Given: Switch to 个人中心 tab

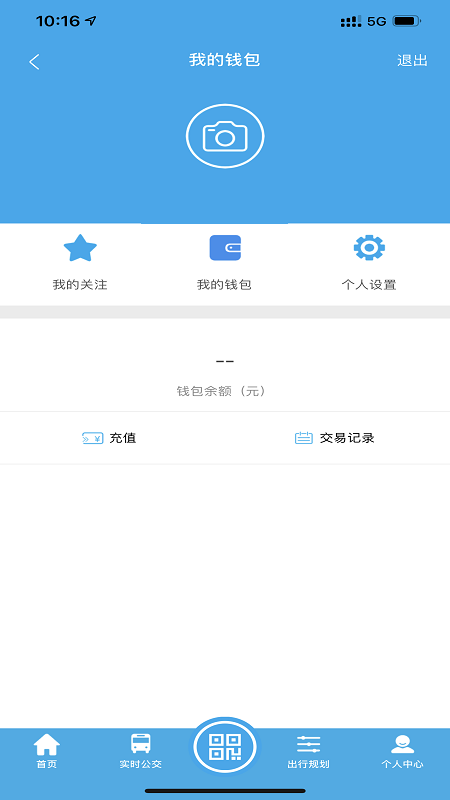Looking at the screenshot, I should coord(402,751).
